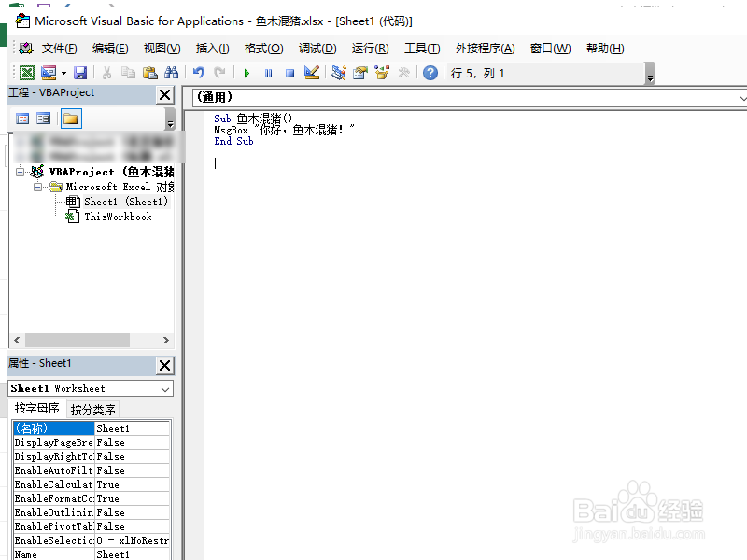Image resolution: width=747 pixels, height=560 pixels.
Task: Open the 格式(O) menu
Action: (263, 49)
